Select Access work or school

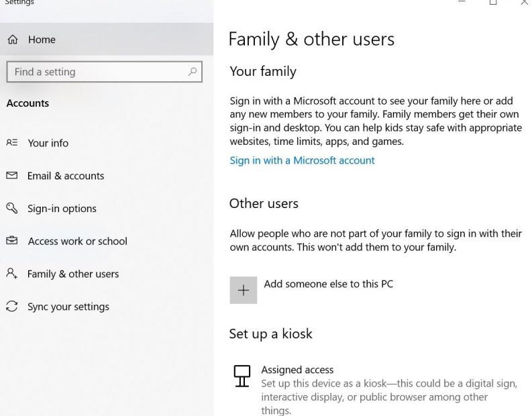78,242
